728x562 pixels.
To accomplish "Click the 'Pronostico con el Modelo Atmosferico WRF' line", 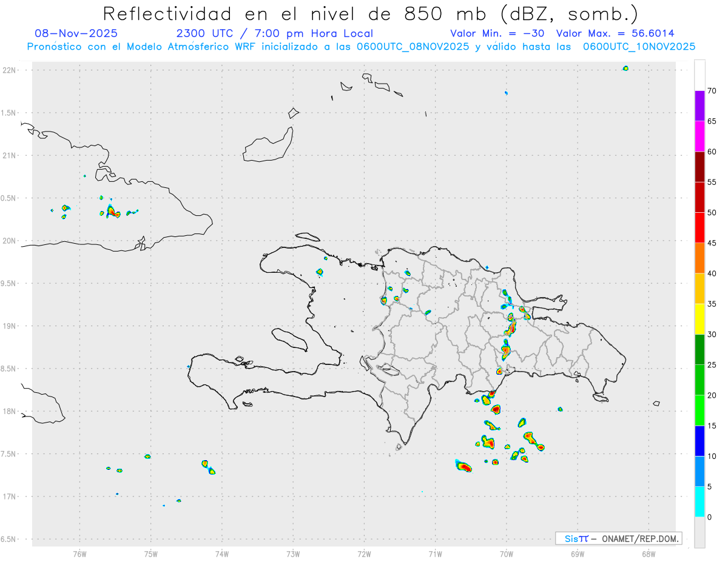I will point(361,47).
